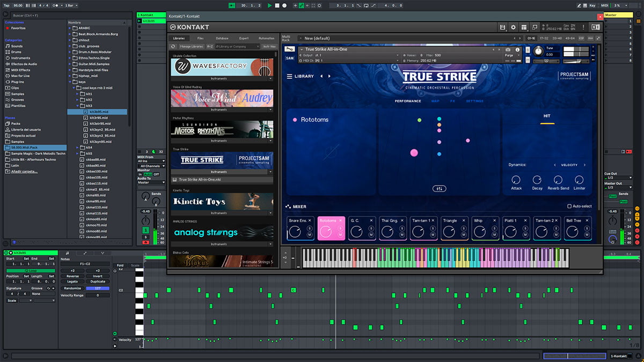Open the MIDI From All Ins dropdown

[x=152, y=161]
